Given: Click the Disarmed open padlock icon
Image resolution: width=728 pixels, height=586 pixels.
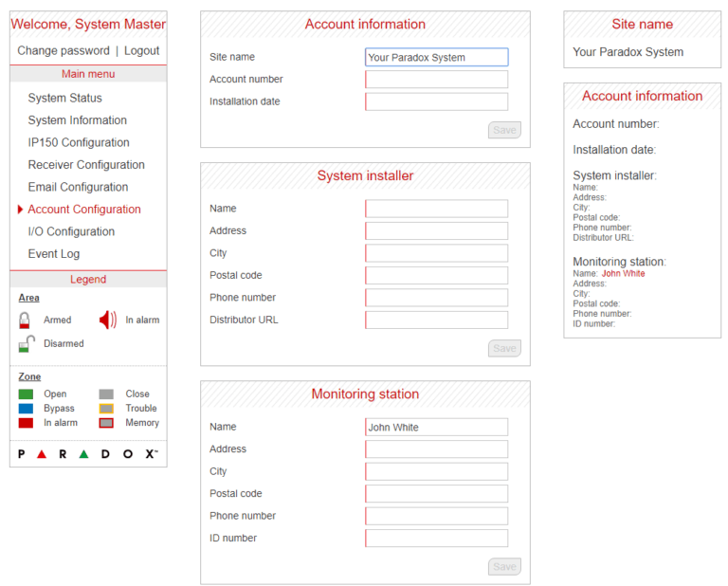Looking at the screenshot, I should coord(27,343).
